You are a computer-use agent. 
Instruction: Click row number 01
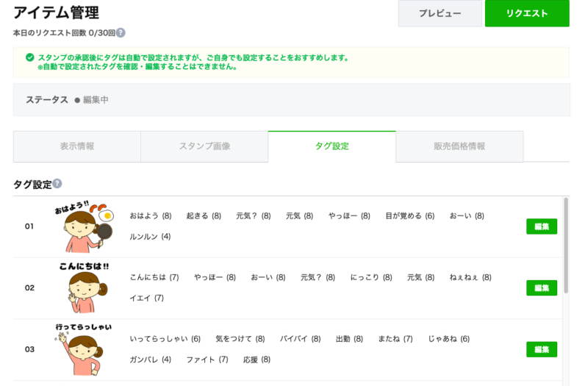click(x=29, y=226)
